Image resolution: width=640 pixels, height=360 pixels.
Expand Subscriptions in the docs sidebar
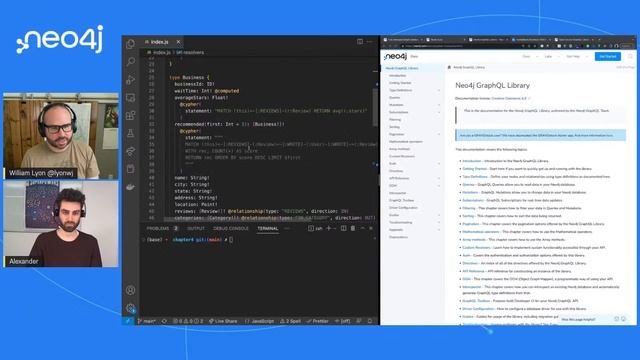[x=439, y=112]
